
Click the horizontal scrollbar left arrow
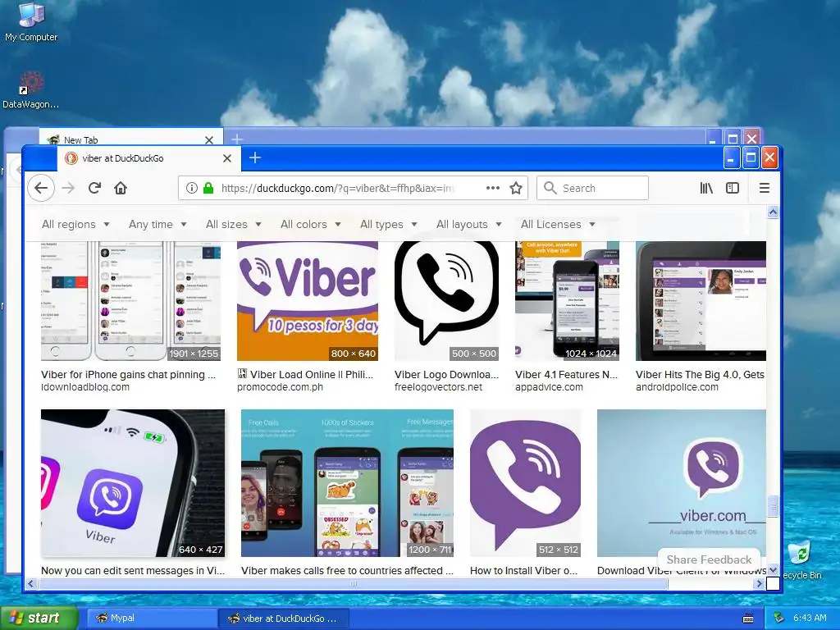30,584
